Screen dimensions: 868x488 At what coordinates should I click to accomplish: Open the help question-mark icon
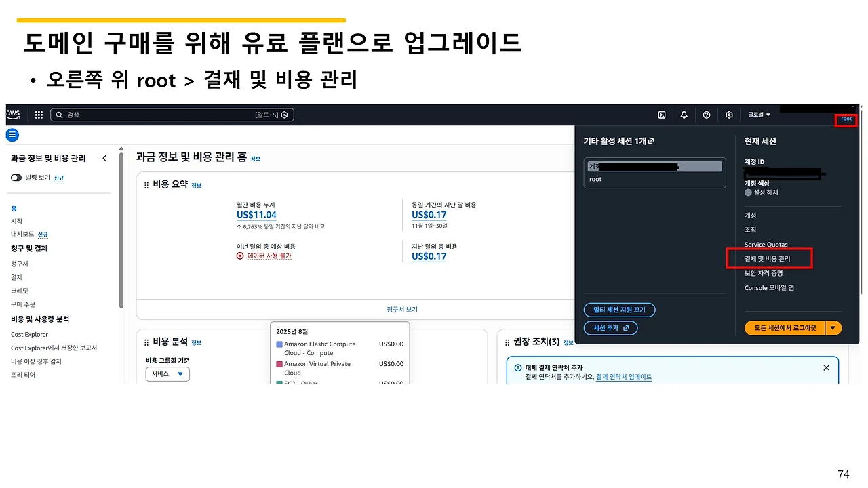707,115
